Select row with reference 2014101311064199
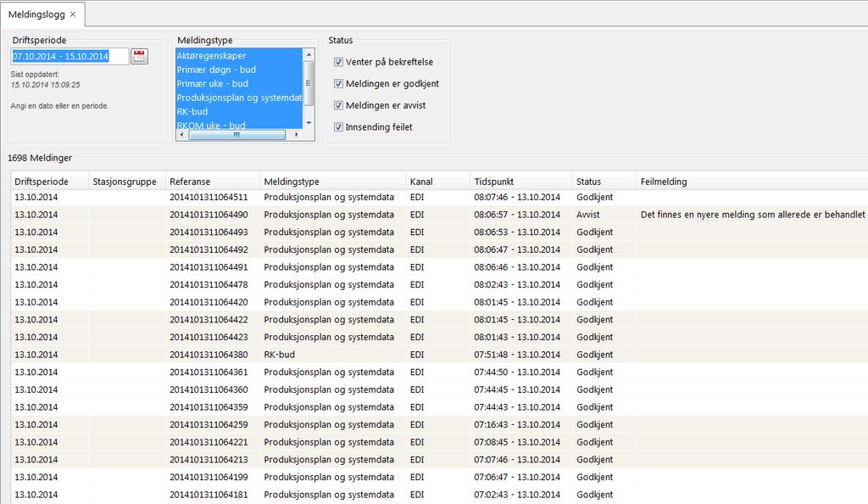Viewport: 868px width, 504px height. point(440,477)
